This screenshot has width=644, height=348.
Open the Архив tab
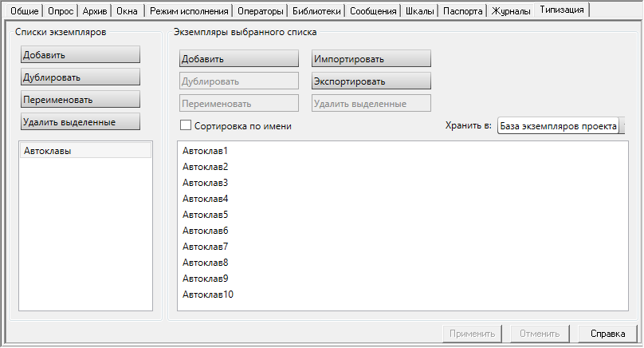95,11
